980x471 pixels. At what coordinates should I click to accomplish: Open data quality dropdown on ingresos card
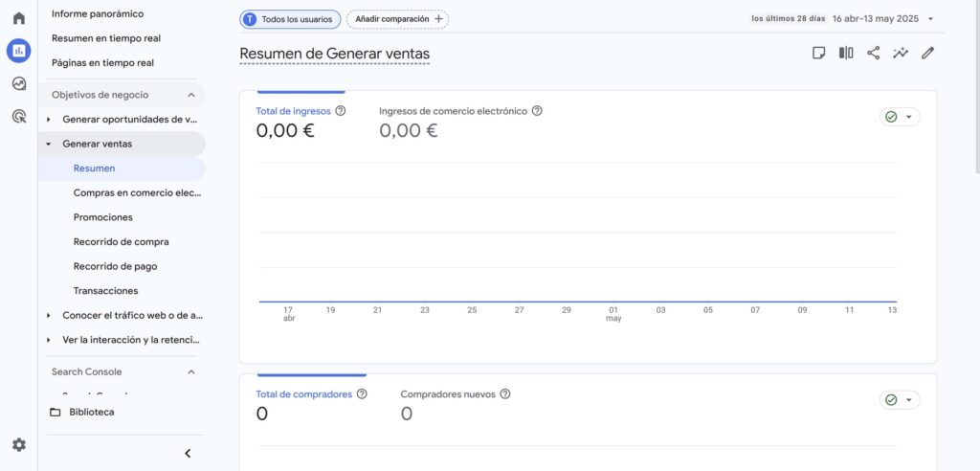[x=900, y=117]
